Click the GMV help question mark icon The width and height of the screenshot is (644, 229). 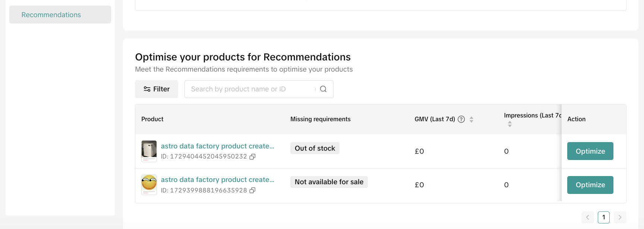click(461, 119)
